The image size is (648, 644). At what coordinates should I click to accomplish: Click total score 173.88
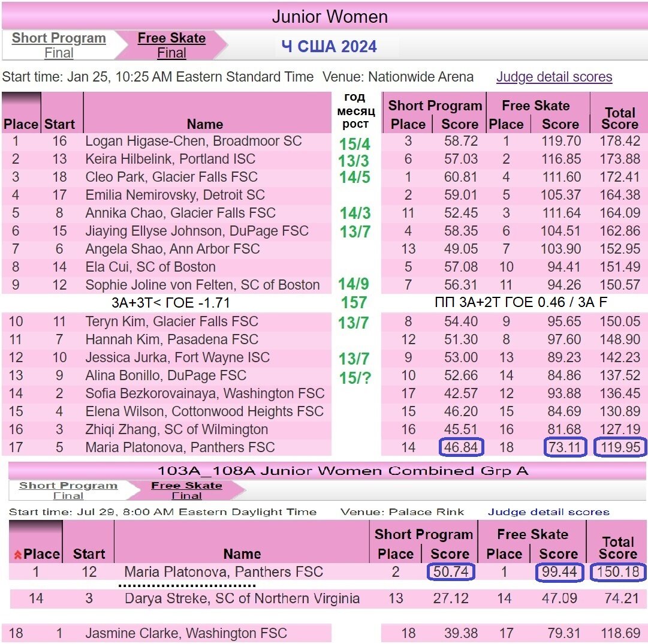pos(620,159)
